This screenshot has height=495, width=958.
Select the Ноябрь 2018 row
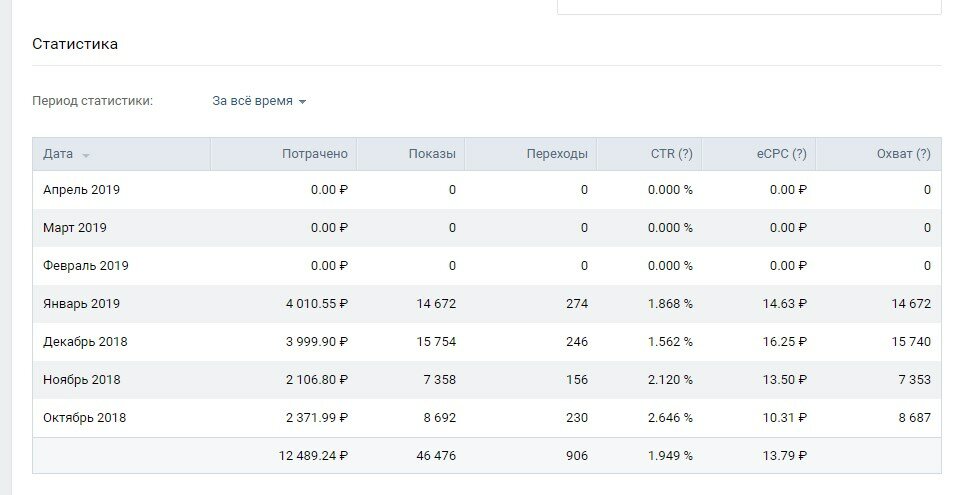coord(83,380)
